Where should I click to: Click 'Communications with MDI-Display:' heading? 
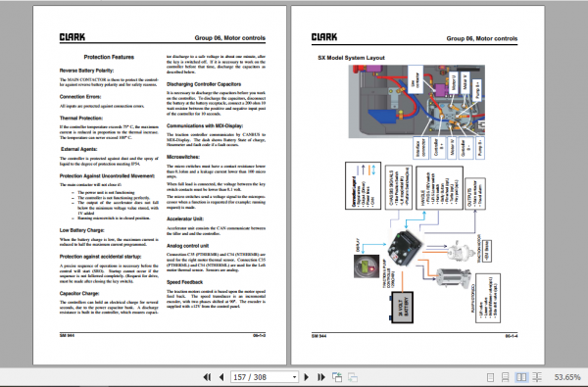(x=205, y=126)
